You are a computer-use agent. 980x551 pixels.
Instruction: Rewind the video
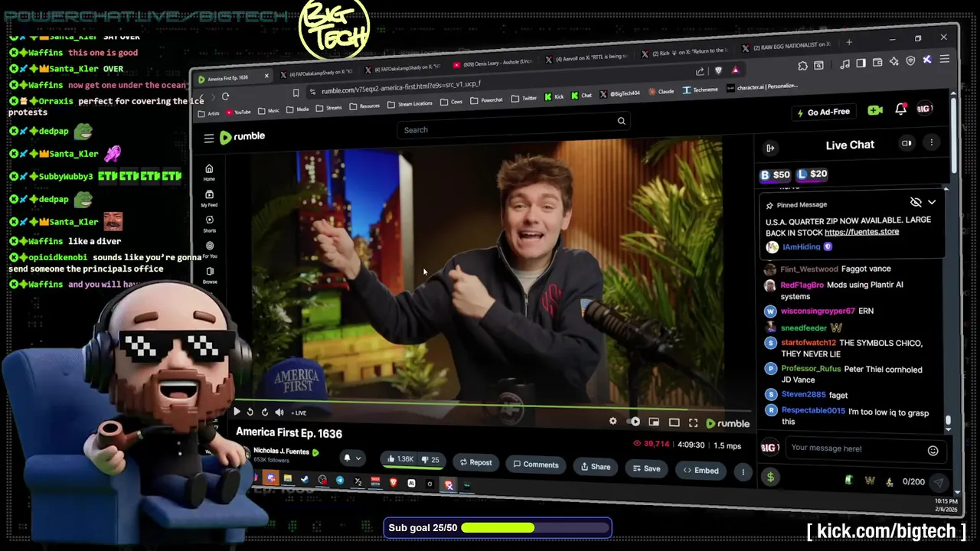tap(250, 412)
